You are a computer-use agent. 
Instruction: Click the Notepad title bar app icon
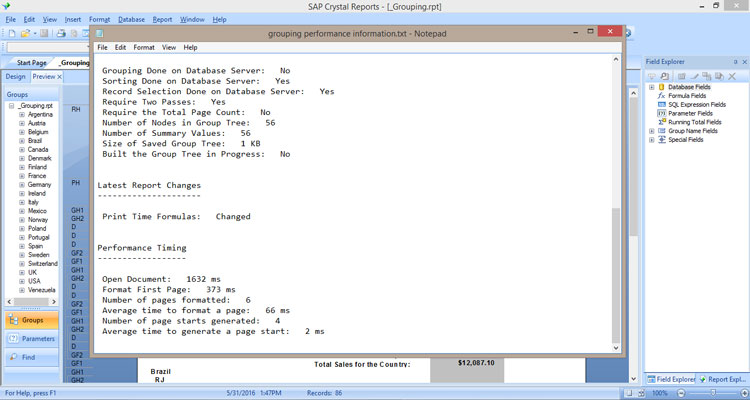click(x=99, y=33)
